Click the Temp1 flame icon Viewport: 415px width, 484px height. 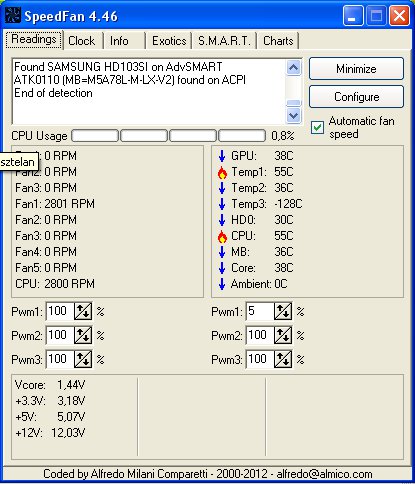(222, 172)
